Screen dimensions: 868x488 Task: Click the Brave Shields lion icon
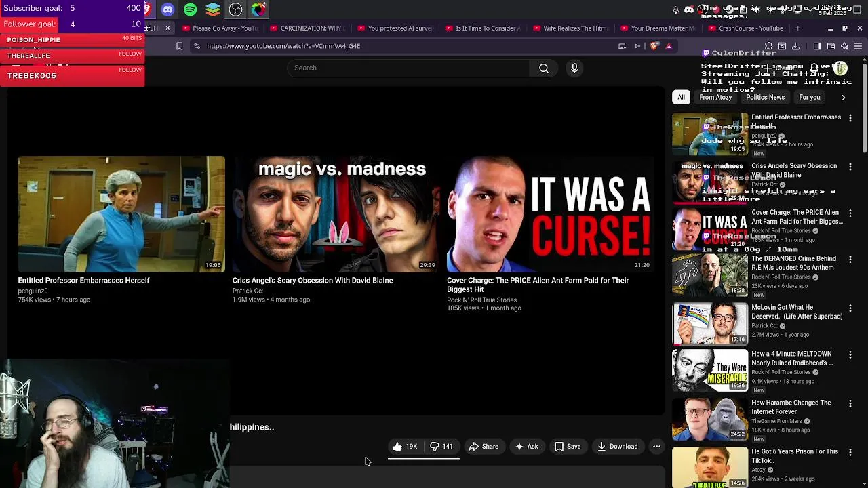click(653, 46)
